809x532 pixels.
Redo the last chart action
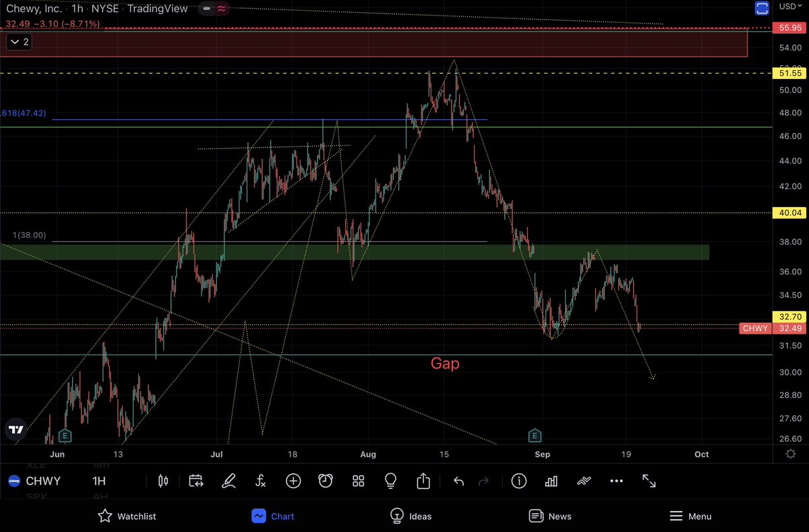[x=483, y=481]
